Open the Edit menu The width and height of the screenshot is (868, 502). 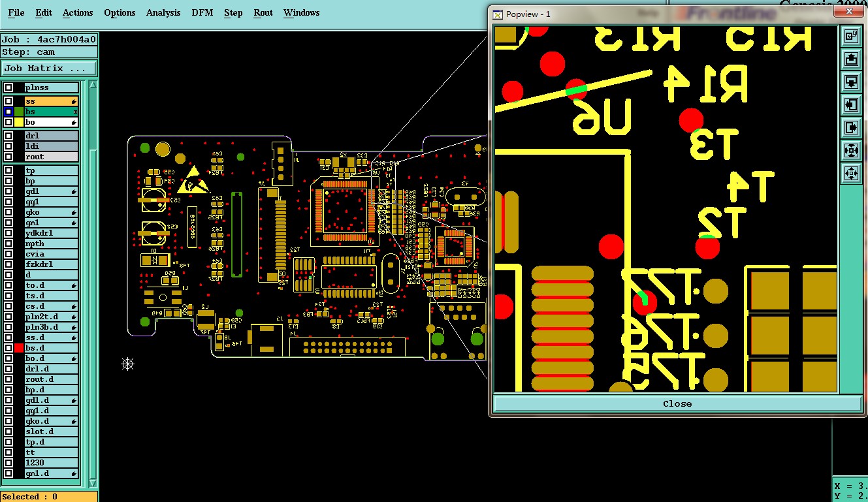click(44, 13)
